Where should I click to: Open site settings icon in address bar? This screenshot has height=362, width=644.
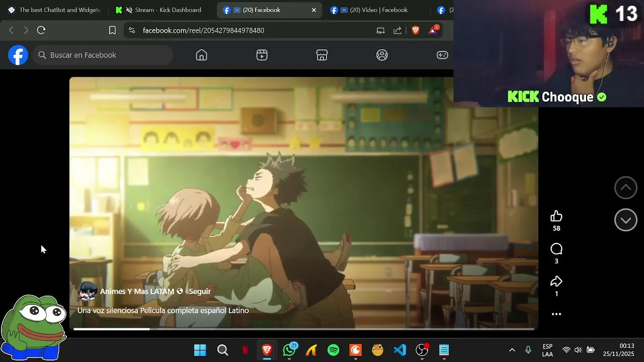click(x=132, y=30)
